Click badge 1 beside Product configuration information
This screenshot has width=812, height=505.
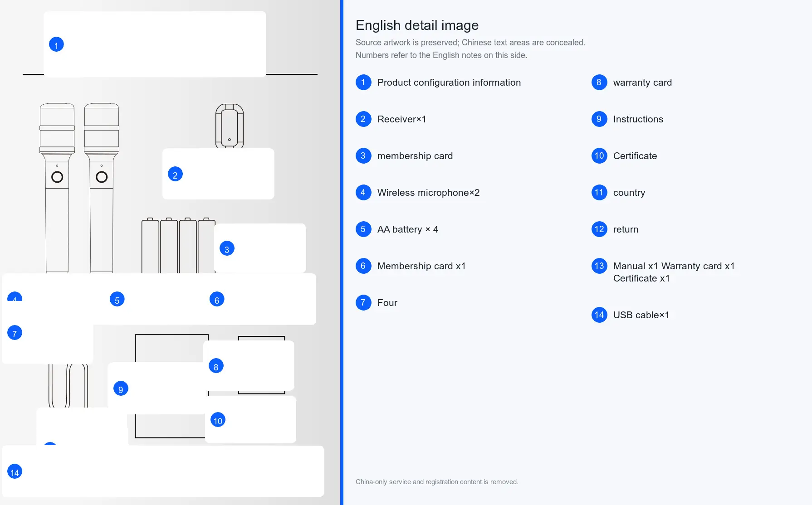(x=363, y=83)
